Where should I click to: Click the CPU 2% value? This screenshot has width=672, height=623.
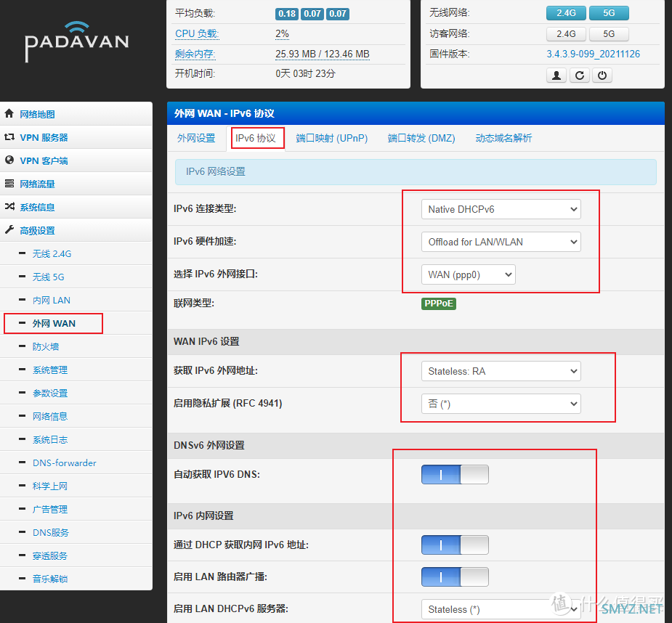click(x=282, y=33)
